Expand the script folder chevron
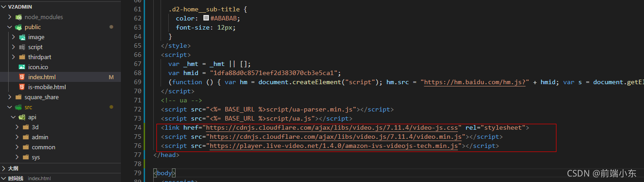 click(x=14, y=47)
